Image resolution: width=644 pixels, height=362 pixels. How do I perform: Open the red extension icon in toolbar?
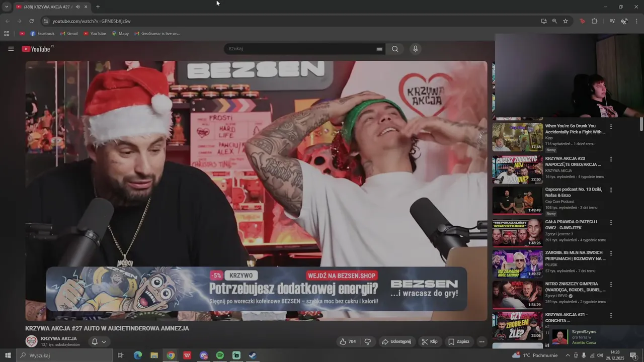click(x=582, y=21)
